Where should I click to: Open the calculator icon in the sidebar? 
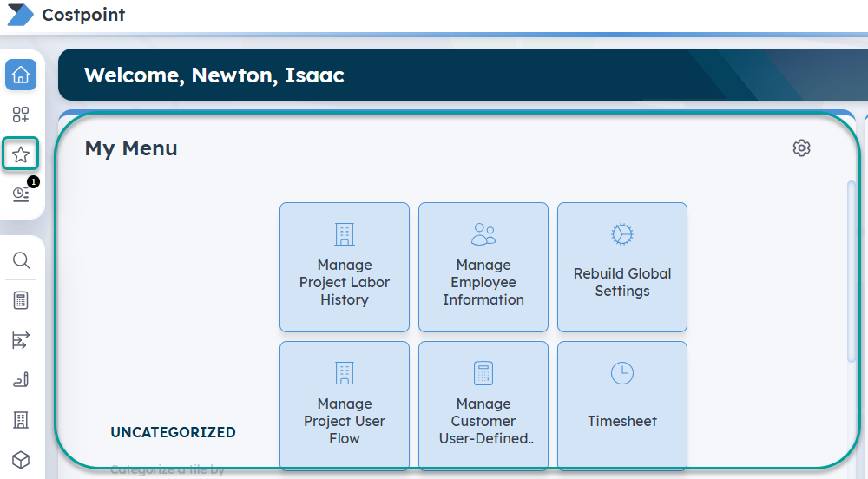pos(21,300)
